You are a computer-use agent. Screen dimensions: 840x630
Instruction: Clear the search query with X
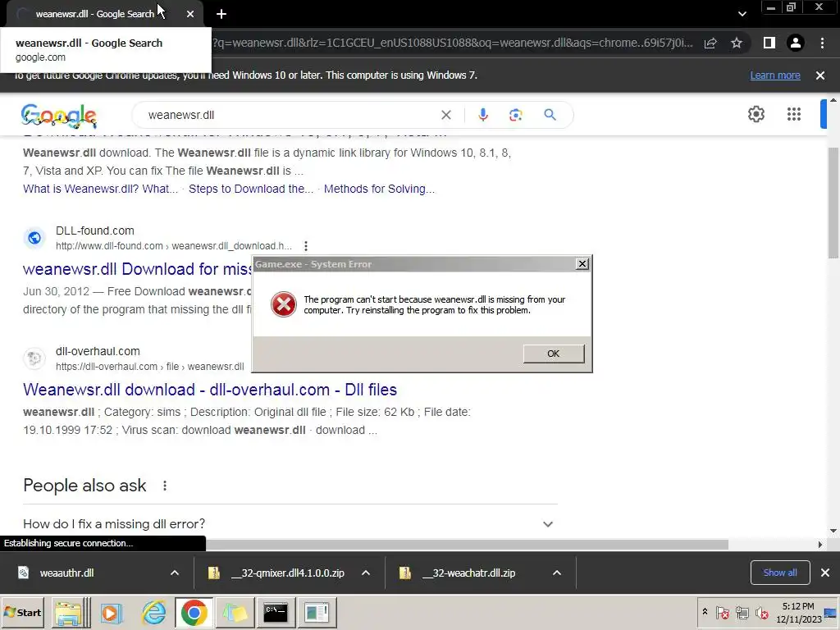pyautogui.click(x=445, y=115)
